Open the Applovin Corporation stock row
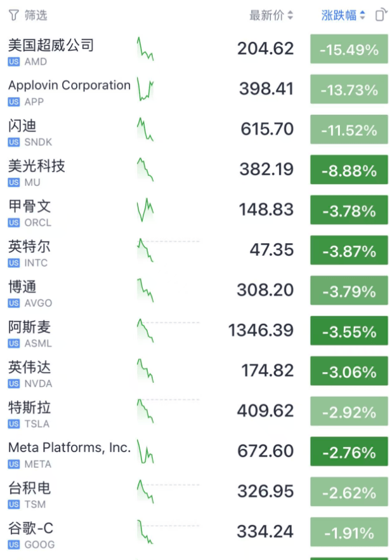The height and width of the screenshot is (560, 392). 69,85
